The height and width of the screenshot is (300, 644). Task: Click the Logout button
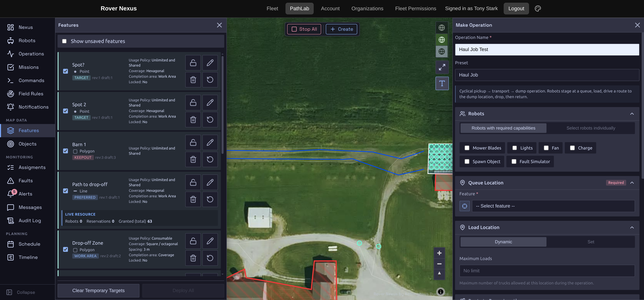(516, 9)
